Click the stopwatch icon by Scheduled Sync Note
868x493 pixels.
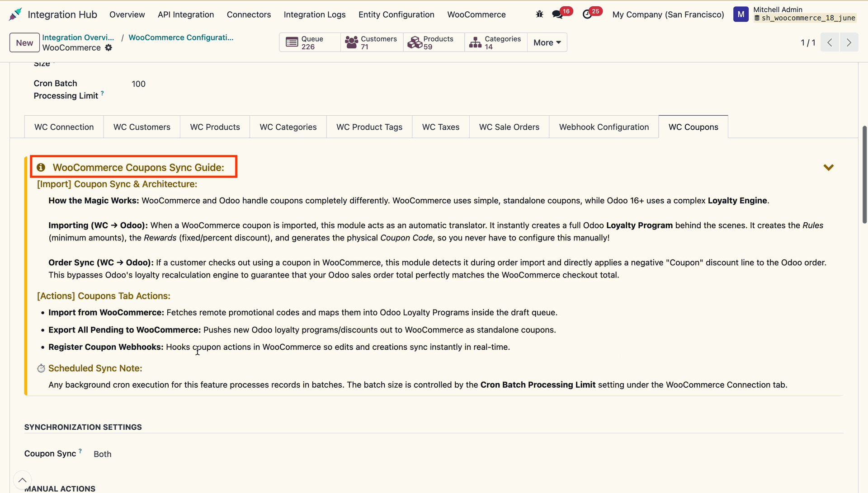[41, 368]
